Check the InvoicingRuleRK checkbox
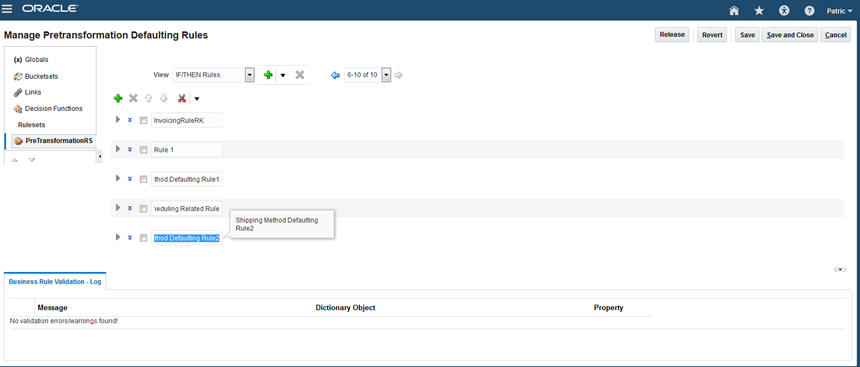This screenshot has width=860, height=367. pyautogui.click(x=143, y=121)
